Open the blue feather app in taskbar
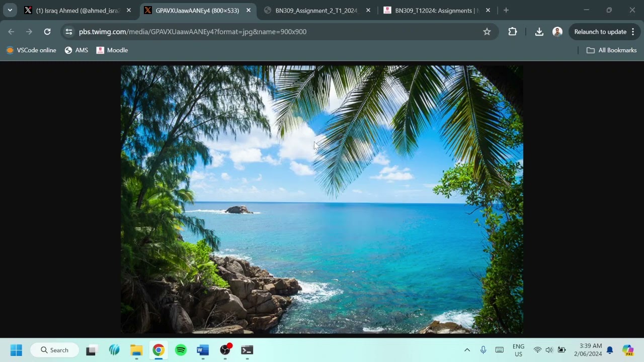The height and width of the screenshot is (362, 644). click(114, 350)
